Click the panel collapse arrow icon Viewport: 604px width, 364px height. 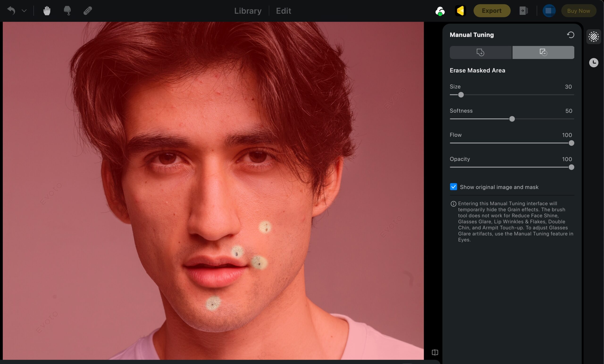point(523,11)
